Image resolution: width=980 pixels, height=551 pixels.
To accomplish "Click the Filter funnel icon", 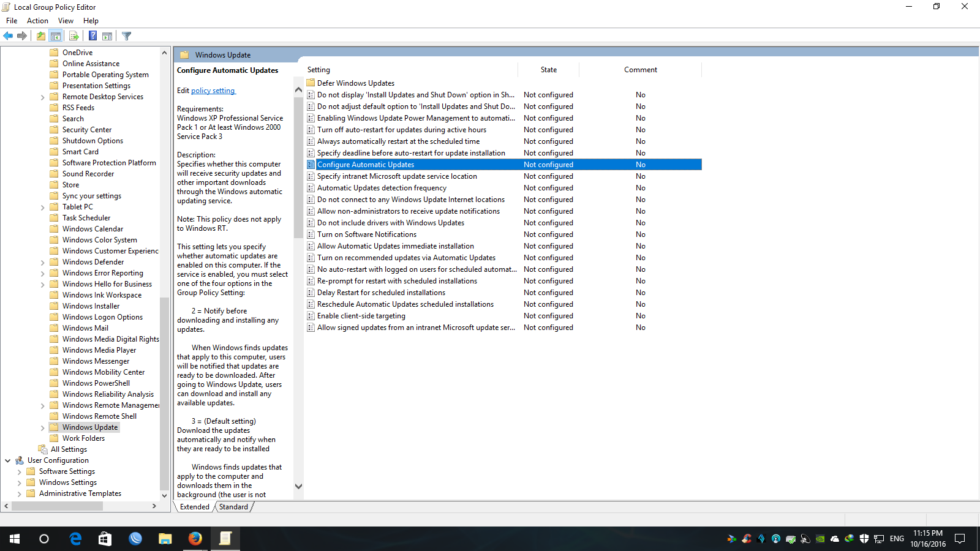I will [x=127, y=36].
